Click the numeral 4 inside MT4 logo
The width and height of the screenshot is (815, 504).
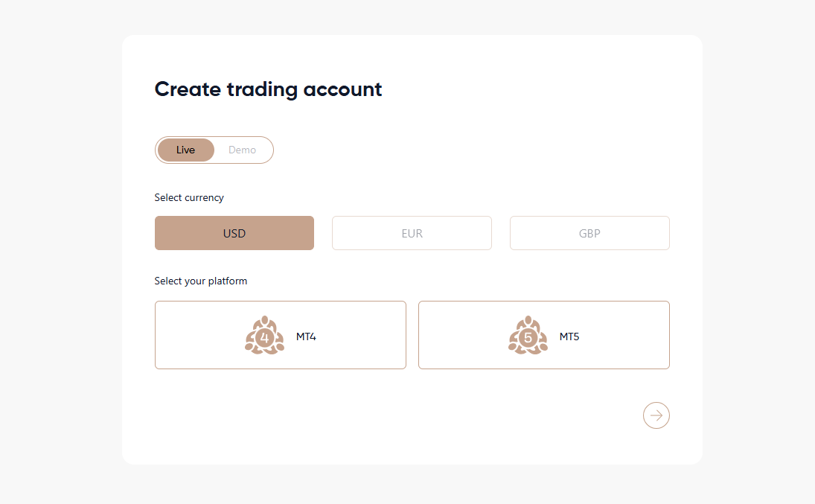click(x=264, y=338)
